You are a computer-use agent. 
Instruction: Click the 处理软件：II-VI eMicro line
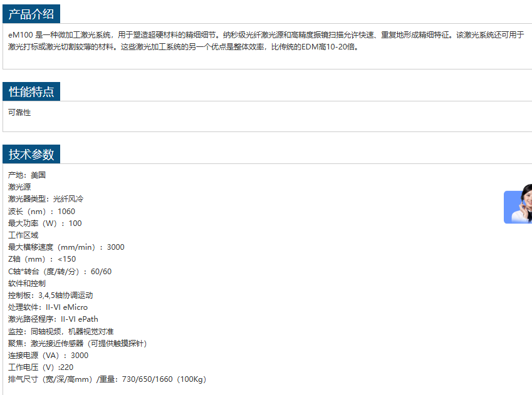coord(48,307)
